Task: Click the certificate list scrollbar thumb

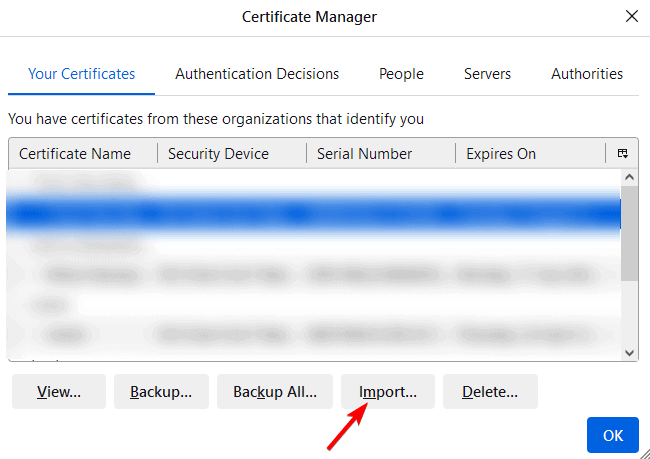Action: 630,234
